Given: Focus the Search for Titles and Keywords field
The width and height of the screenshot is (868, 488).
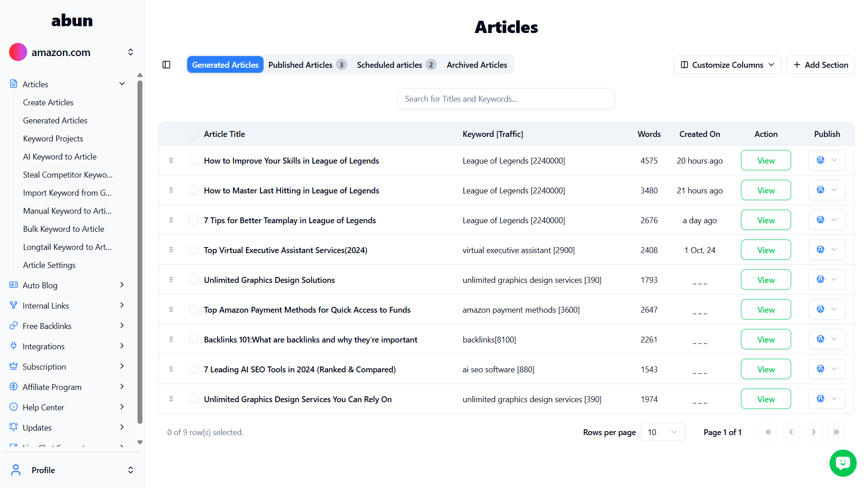Looking at the screenshot, I should pyautogui.click(x=506, y=99).
